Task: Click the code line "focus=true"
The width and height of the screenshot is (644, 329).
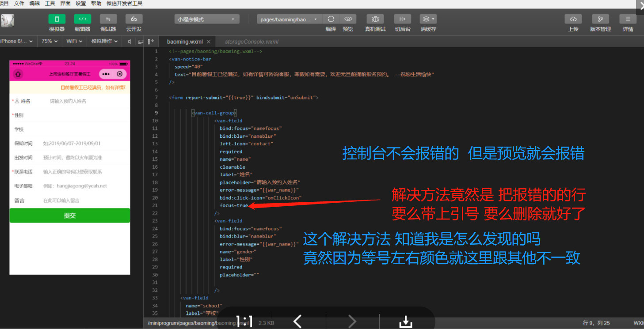Action: point(234,205)
